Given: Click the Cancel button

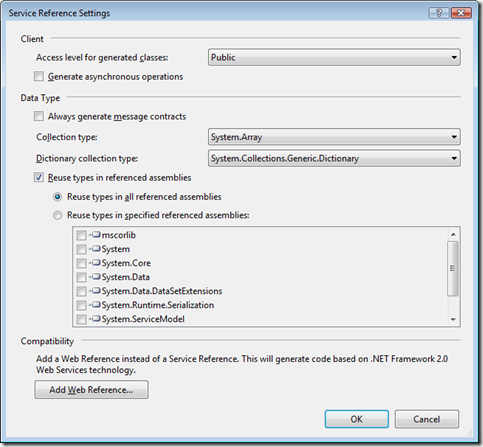Looking at the screenshot, I should [x=427, y=419].
